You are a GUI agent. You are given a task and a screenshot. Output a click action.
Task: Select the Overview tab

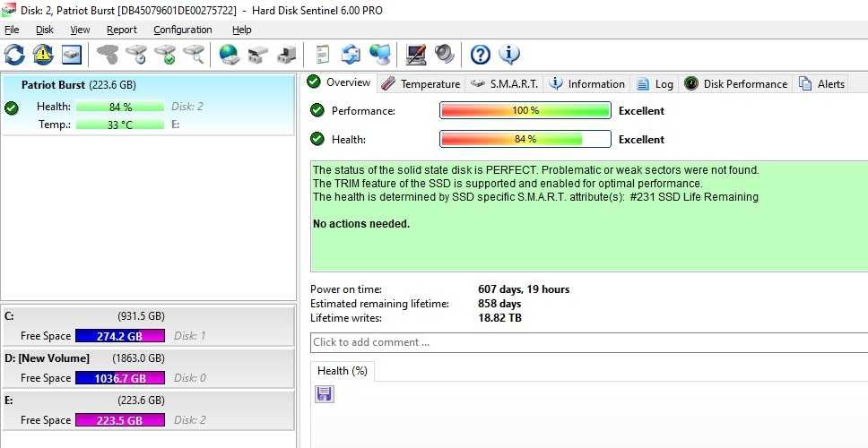click(342, 82)
